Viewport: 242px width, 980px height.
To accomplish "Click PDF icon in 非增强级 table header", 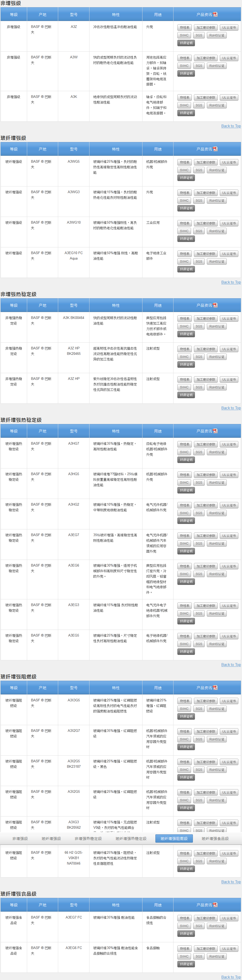I will click(215, 14).
